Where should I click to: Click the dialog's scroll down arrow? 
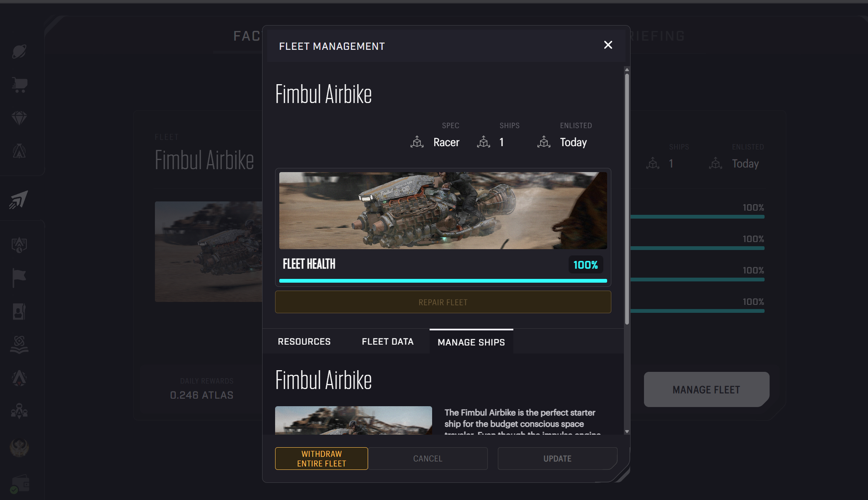coord(627,431)
